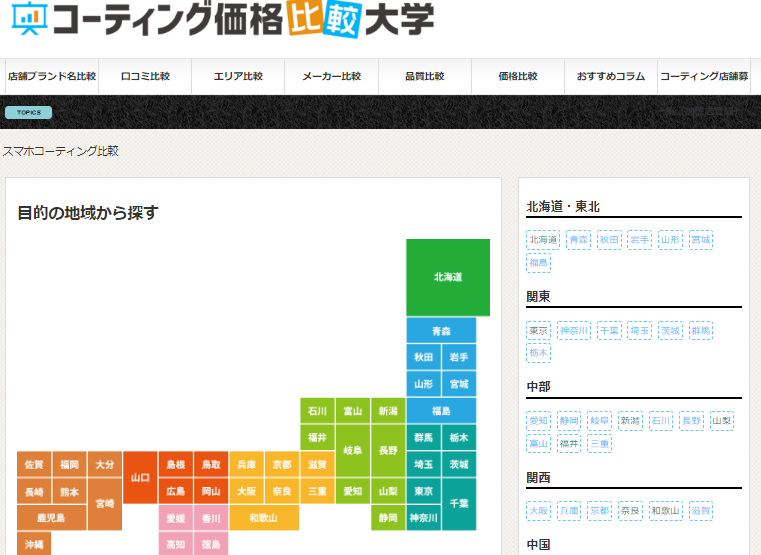Image resolution: width=761 pixels, height=555 pixels.
Task: Open the 品質比較 page from the navigation
Action: (424, 76)
